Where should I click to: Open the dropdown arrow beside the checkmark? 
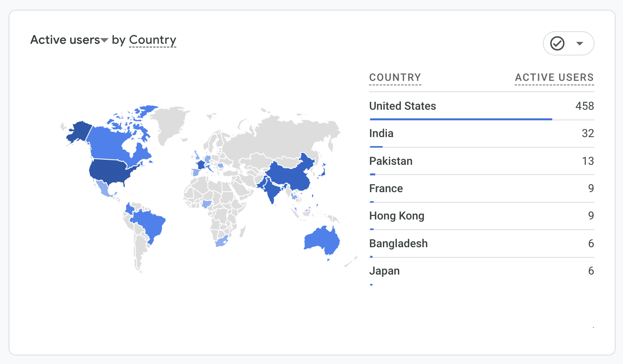coord(580,43)
